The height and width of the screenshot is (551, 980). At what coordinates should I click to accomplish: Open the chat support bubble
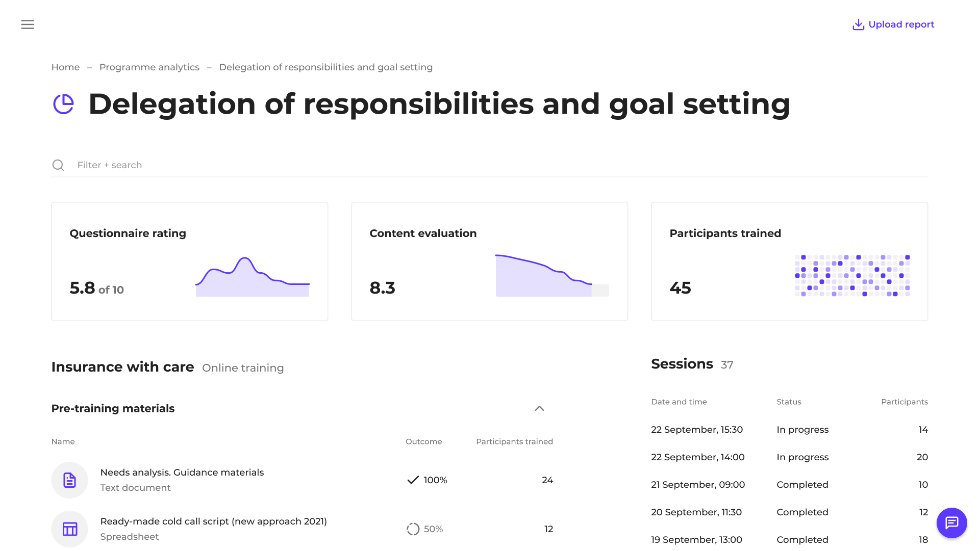pos(951,522)
